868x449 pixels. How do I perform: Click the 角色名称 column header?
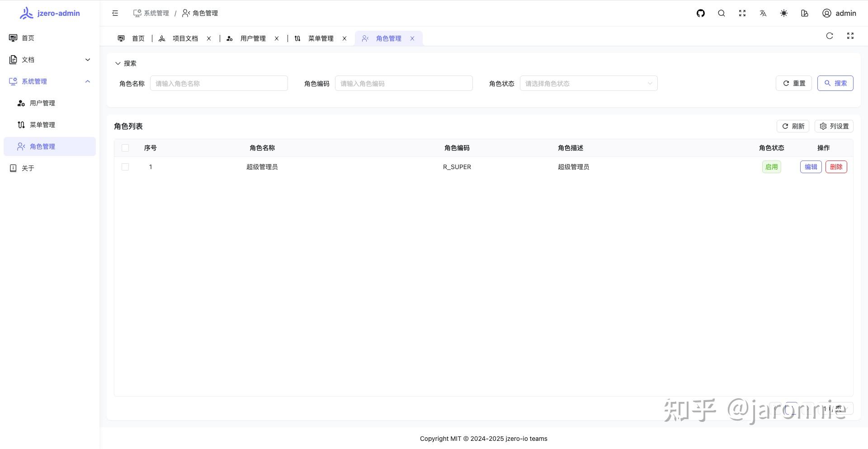pos(262,148)
